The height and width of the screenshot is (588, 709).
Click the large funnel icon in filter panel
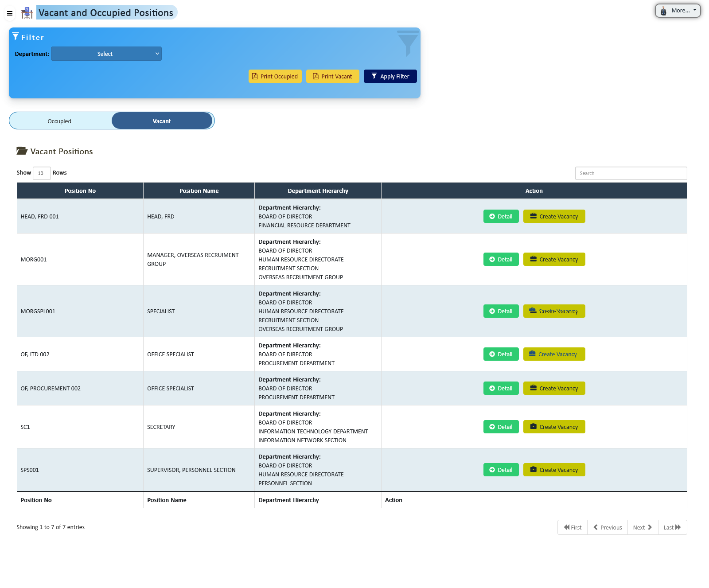(408, 43)
